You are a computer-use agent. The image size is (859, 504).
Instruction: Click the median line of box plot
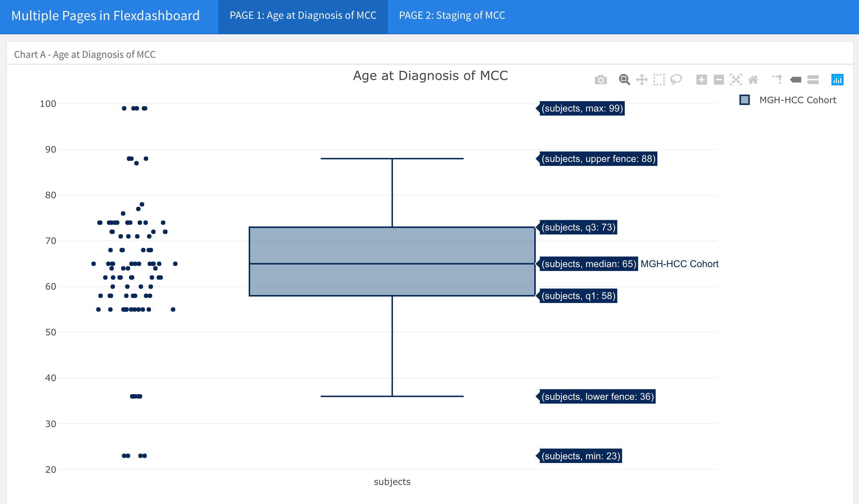(392, 264)
